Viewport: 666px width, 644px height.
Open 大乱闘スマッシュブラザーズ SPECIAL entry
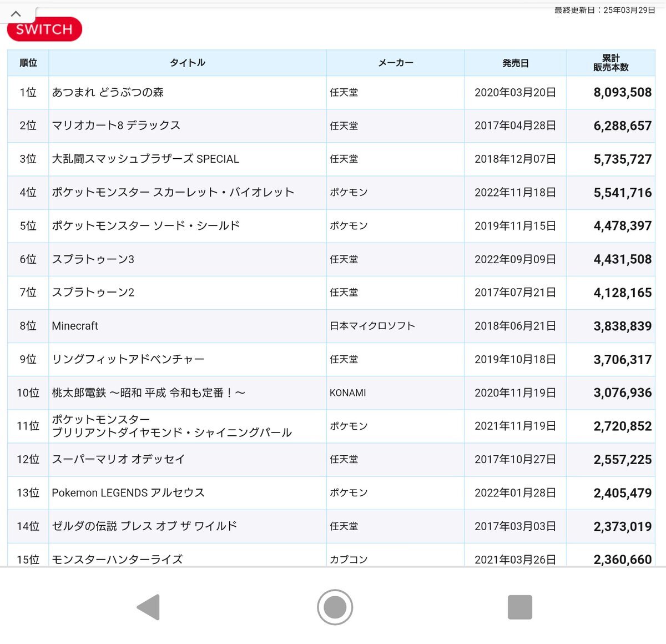coord(145,159)
